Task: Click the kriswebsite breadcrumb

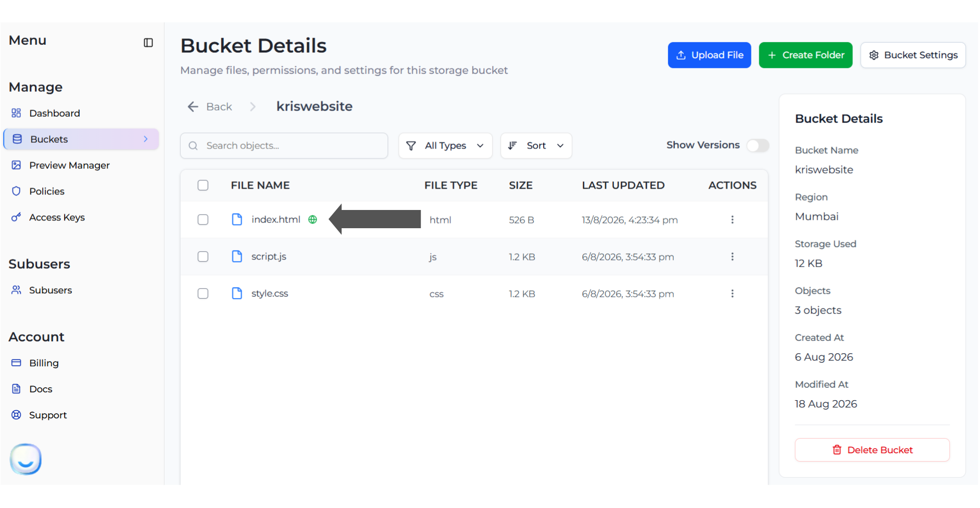Action: point(314,106)
